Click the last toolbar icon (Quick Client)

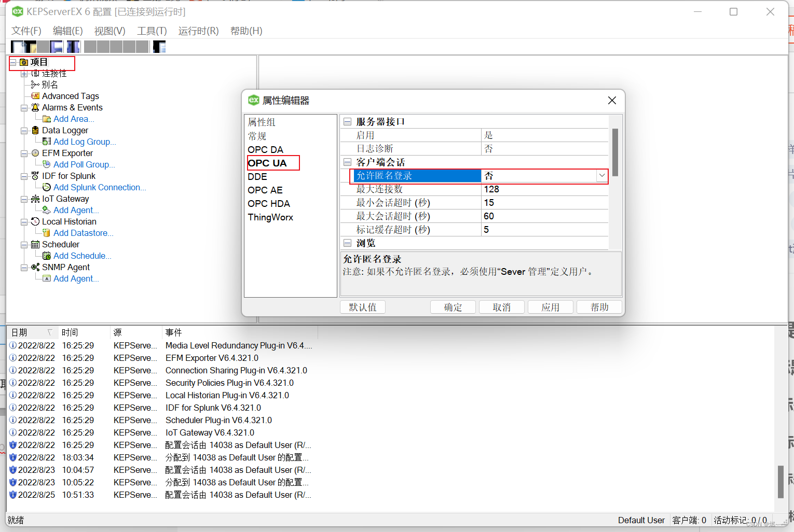[159, 47]
